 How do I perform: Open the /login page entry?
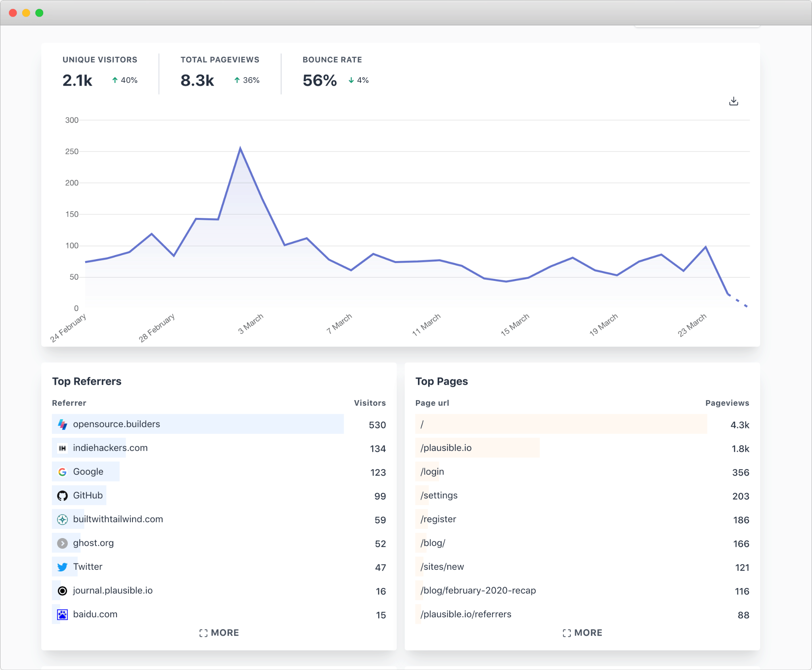pos(432,471)
